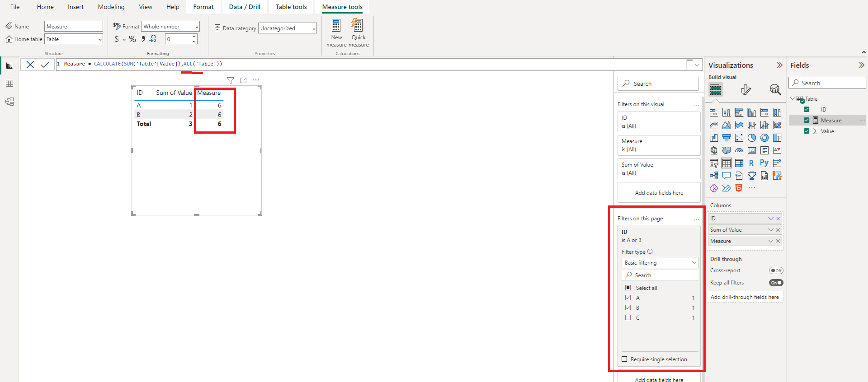Get more visuals via ellipsis in gallery
Image resolution: width=868 pixels, height=382 pixels.
752,188
